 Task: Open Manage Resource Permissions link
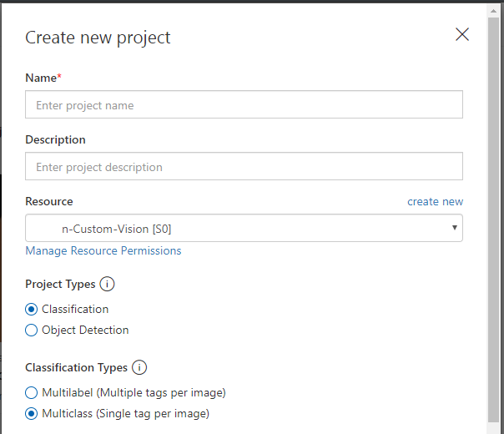coord(103,250)
